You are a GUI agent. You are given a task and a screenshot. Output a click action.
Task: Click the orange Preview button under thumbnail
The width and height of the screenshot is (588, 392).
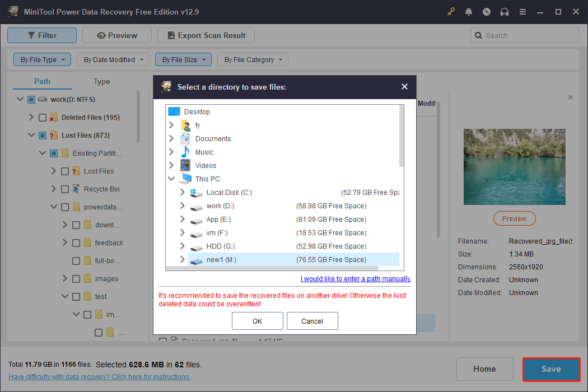514,218
